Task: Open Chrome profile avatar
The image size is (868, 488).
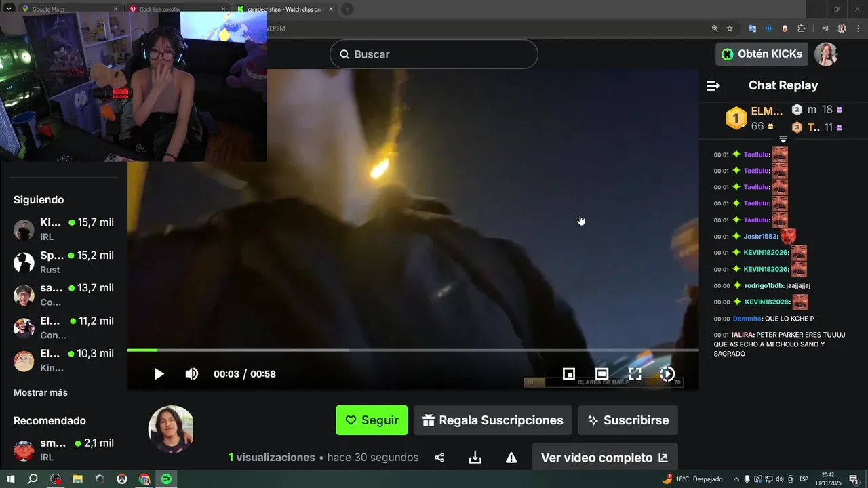Action: (x=842, y=28)
